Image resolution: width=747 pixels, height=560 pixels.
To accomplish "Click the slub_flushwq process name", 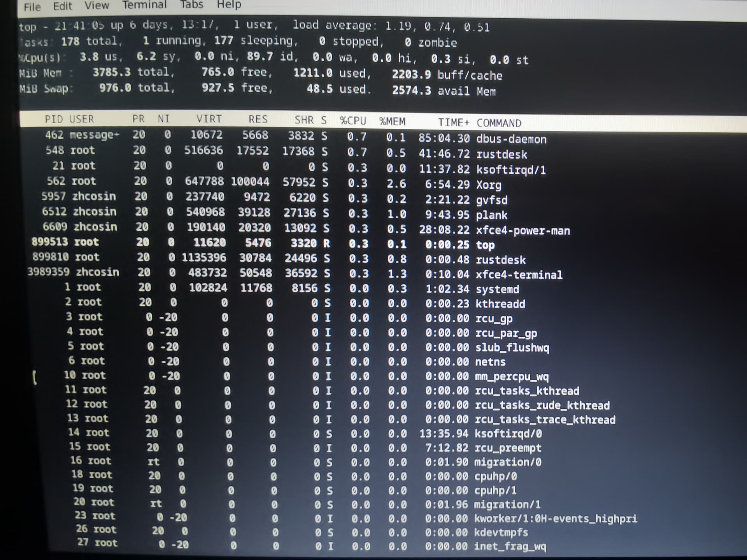I will tap(512, 347).
